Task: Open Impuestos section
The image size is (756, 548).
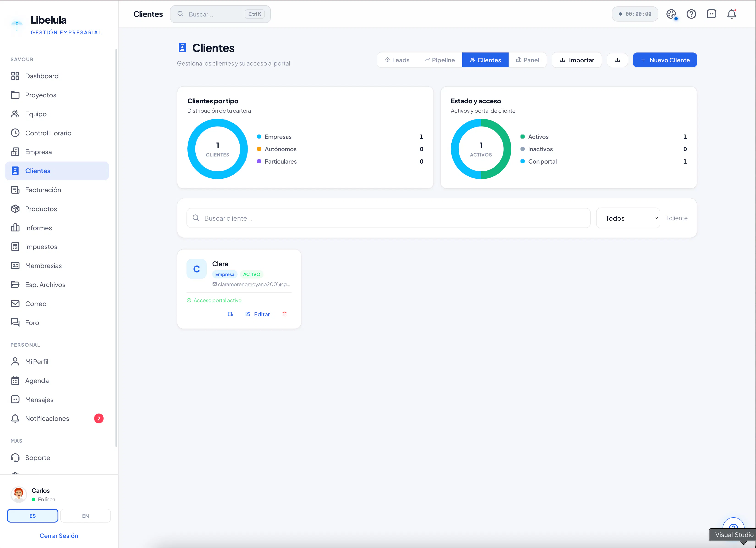Action: click(x=57, y=247)
